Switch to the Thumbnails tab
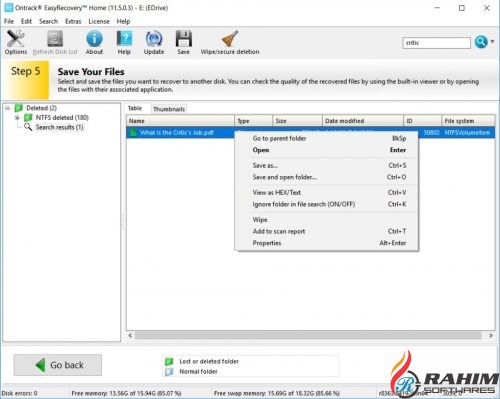 point(169,109)
